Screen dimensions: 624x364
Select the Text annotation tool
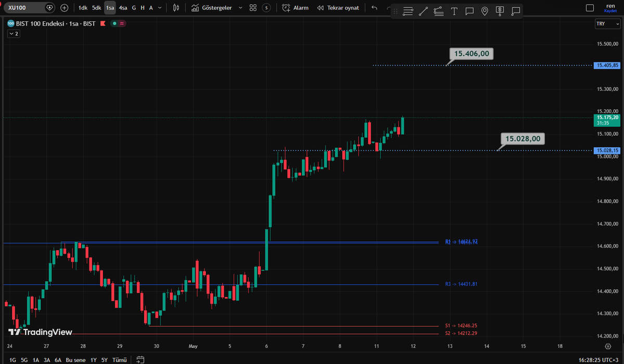tap(454, 11)
